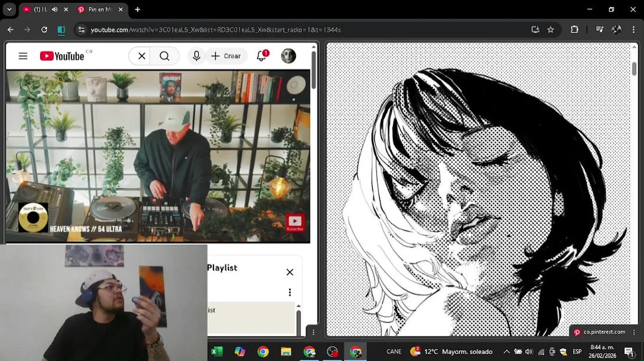Open the media controls icon in toolbar
Screen dimensions: 644x361
coord(599,30)
